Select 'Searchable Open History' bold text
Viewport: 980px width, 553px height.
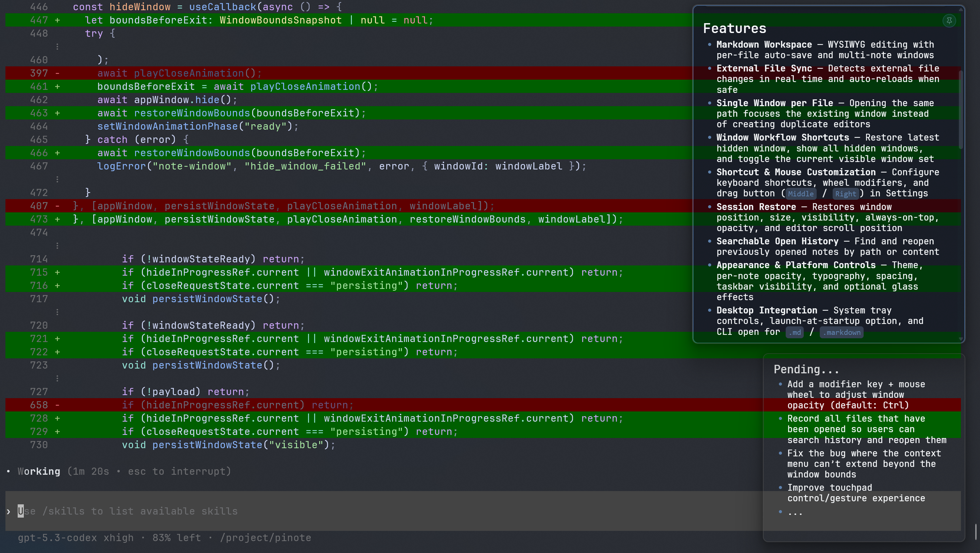pos(777,241)
